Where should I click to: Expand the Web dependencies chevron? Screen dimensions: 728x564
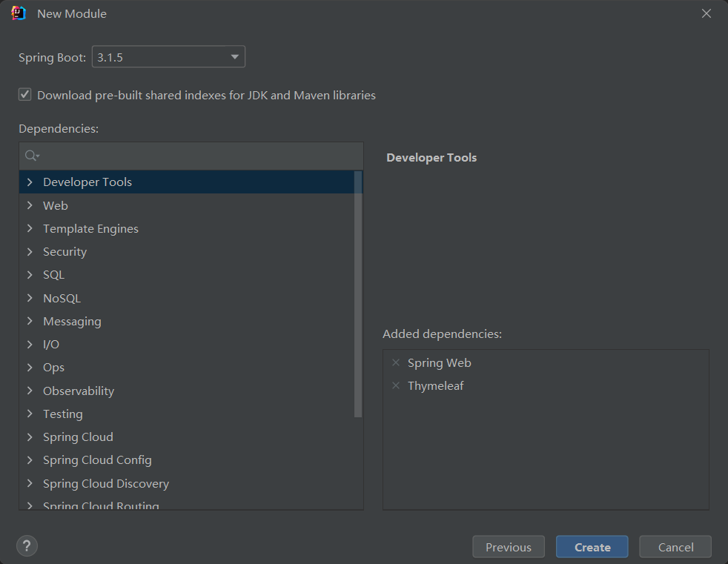(30, 205)
